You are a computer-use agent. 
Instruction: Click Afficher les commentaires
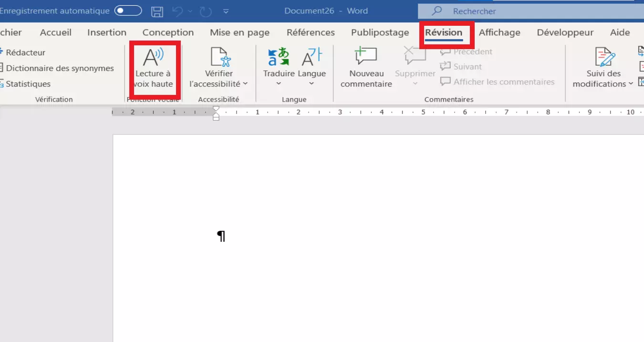497,82
